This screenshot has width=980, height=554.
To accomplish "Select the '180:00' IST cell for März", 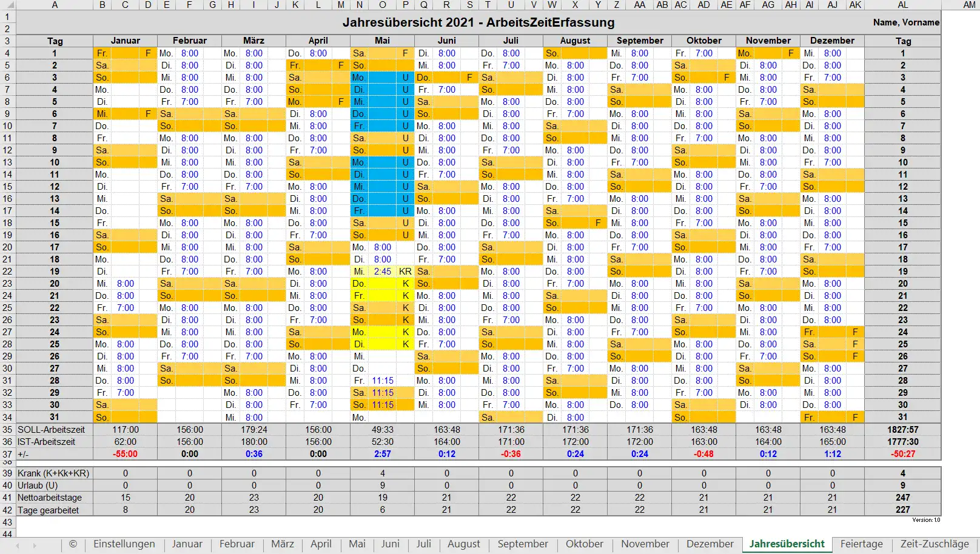I will pos(254,442).
